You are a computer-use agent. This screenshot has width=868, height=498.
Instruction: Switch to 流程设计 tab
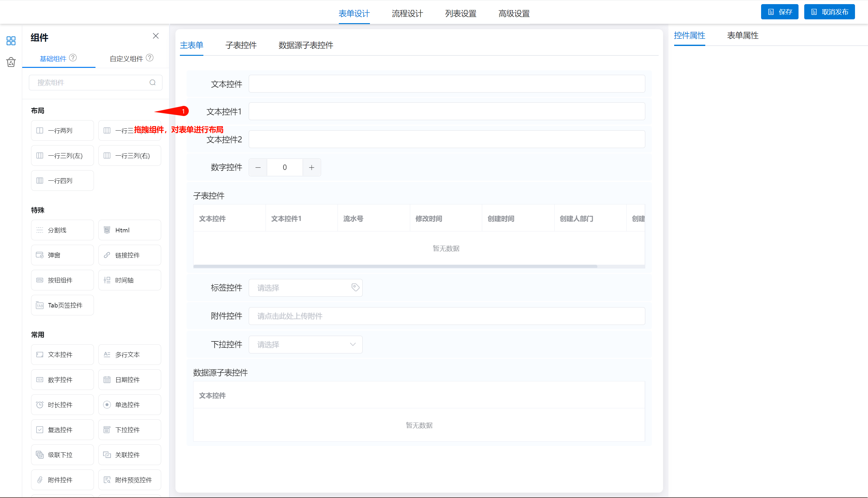click(407, 14)
